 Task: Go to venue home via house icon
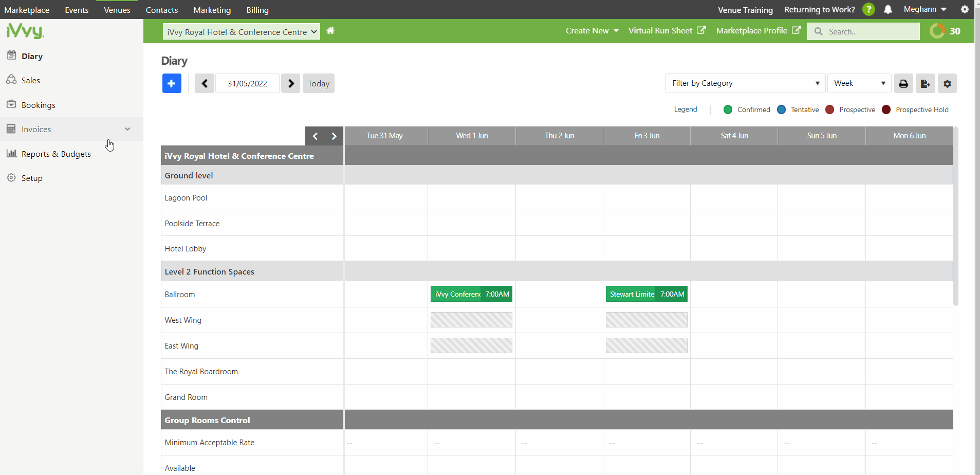330,31
